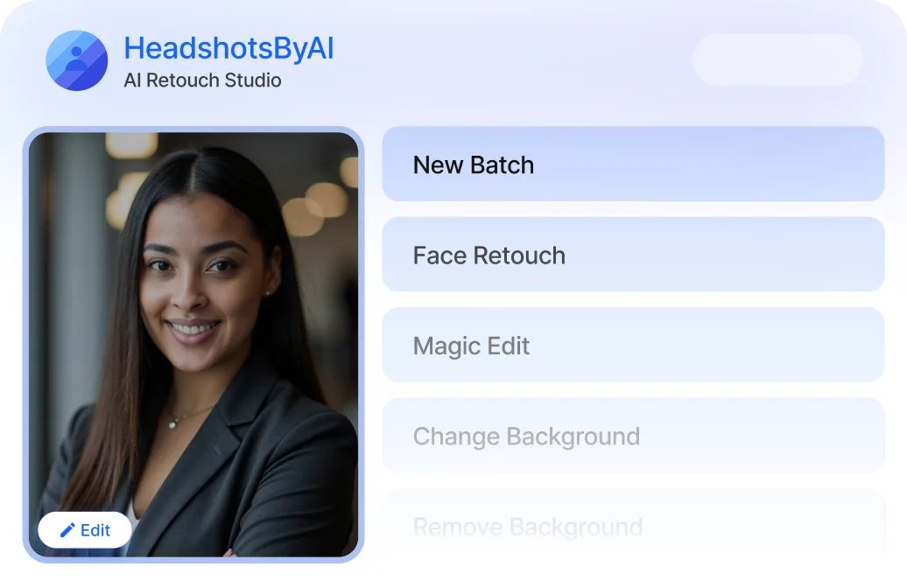The width and height of the screenshot is (907, 588).
Task: Select the Change Background option row
Action: tap(633, 436)
